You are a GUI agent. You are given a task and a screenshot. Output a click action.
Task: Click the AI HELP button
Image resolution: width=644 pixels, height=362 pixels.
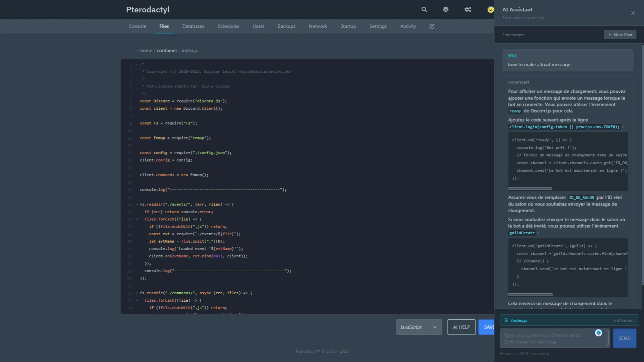461,327
